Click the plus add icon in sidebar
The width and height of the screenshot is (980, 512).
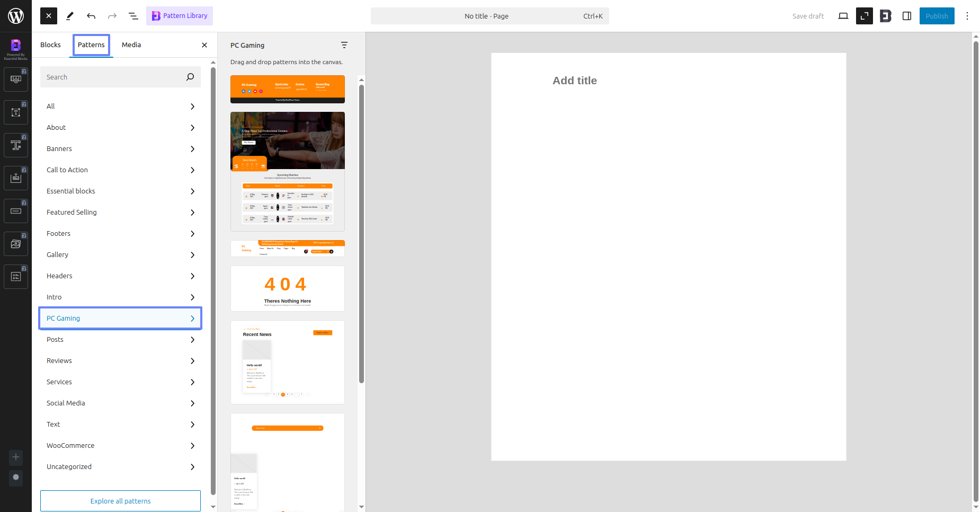click(x=16, y=457)
